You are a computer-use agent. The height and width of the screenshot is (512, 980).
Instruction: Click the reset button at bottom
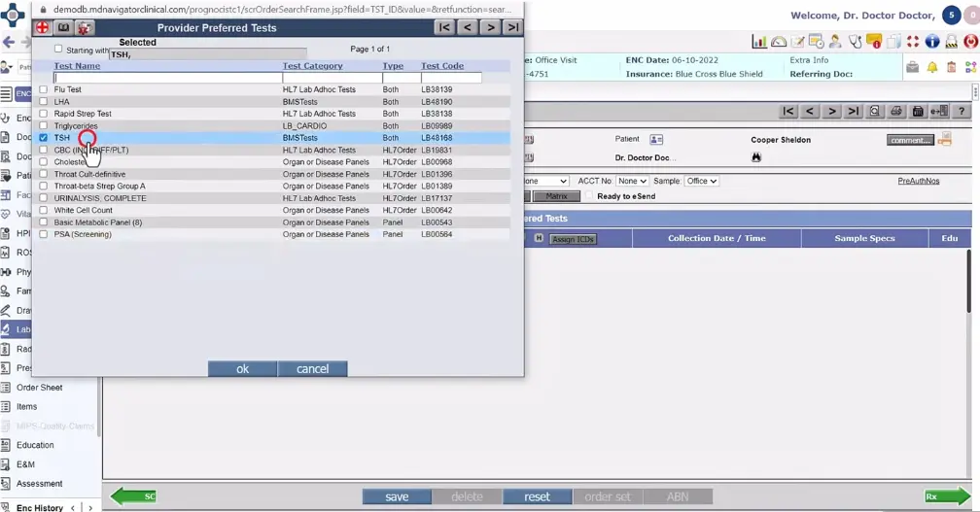537,496
